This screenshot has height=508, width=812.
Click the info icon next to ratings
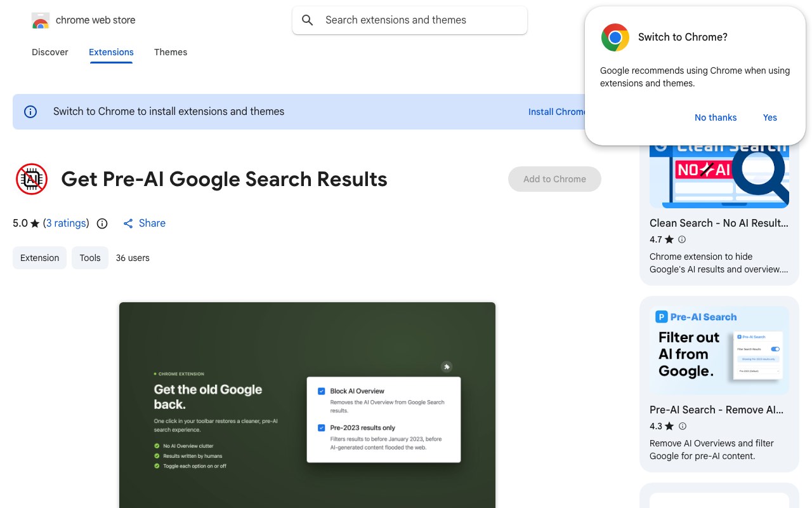(102, 224)
